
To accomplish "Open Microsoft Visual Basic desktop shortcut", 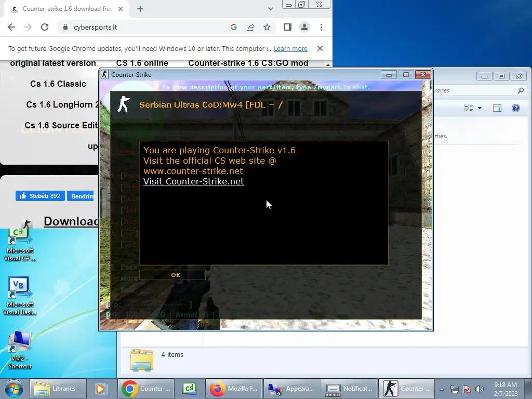I will 20,296.
